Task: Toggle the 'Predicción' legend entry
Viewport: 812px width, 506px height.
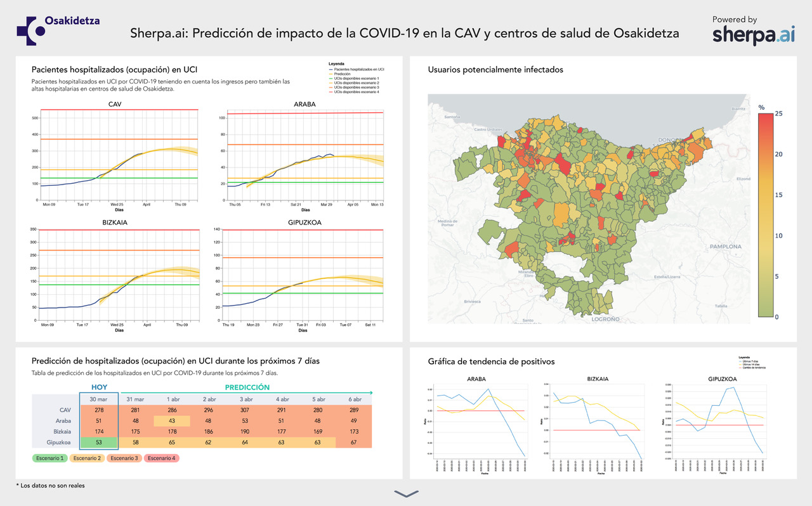Action: [x=339, y=74]
